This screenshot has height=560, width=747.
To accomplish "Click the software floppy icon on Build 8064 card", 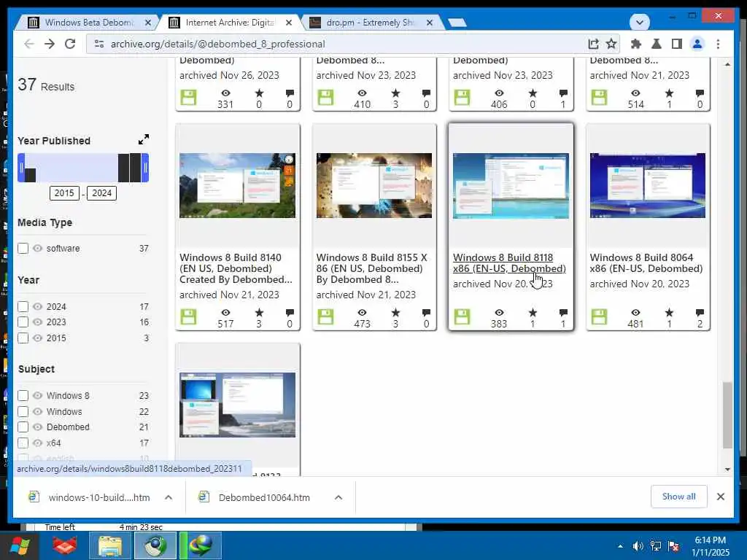I will (599, 316).
